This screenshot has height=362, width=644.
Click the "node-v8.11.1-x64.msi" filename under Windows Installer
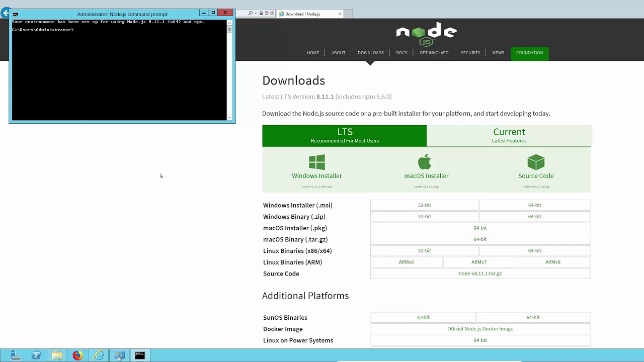coord(317,187)
